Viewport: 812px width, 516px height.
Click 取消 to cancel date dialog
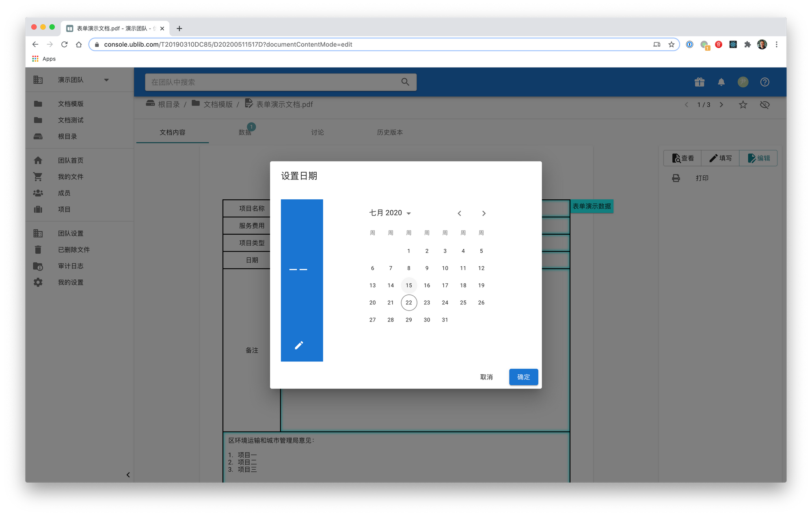tap(486, 377)
